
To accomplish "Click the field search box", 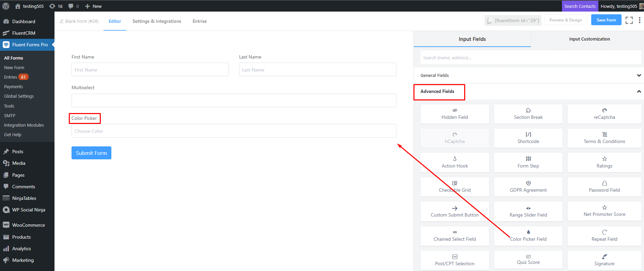I will (x=531, y=58).
